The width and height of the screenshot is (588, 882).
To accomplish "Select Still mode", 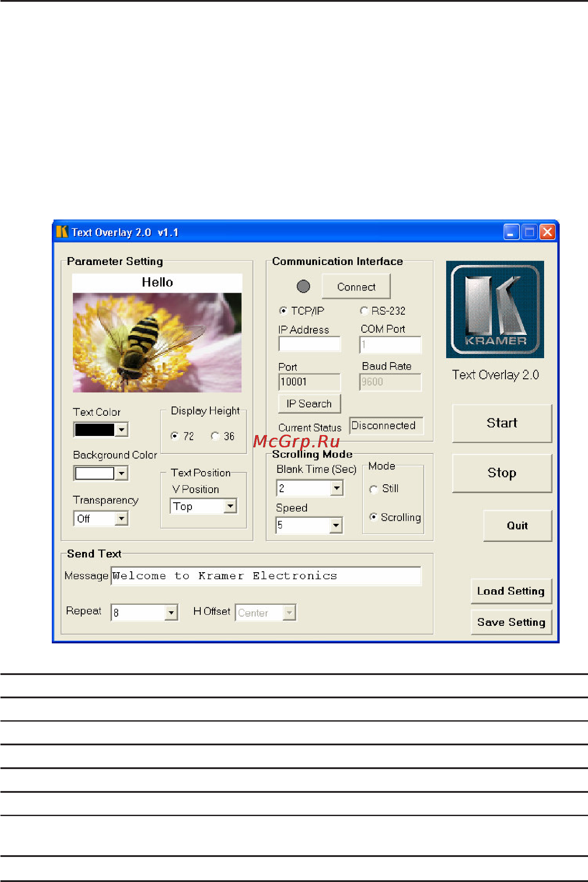I will (374, 489).
